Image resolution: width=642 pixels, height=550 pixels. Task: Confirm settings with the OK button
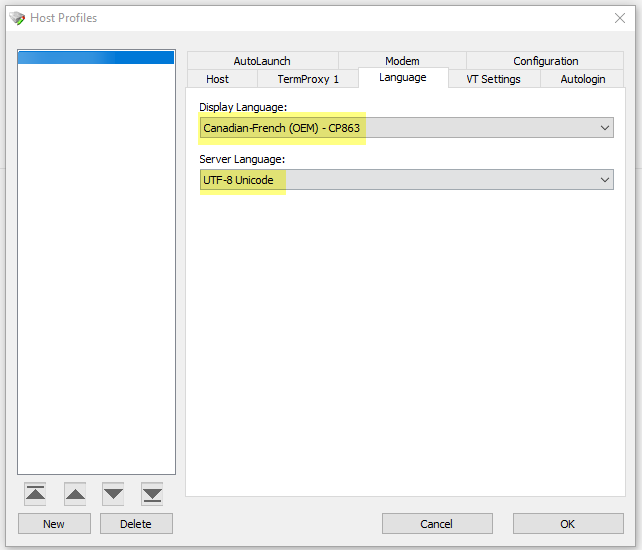(567, 524)
